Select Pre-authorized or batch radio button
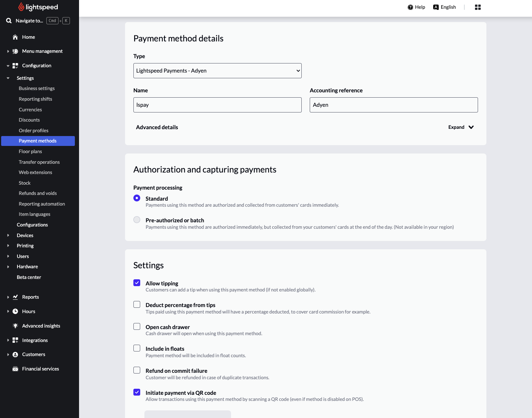The image size is (532, 418). click(137, 220)
